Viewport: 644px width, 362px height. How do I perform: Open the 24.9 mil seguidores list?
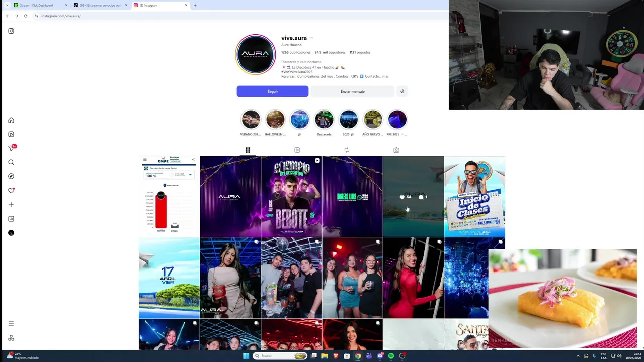pyautogui.click(x=330, y=52)
